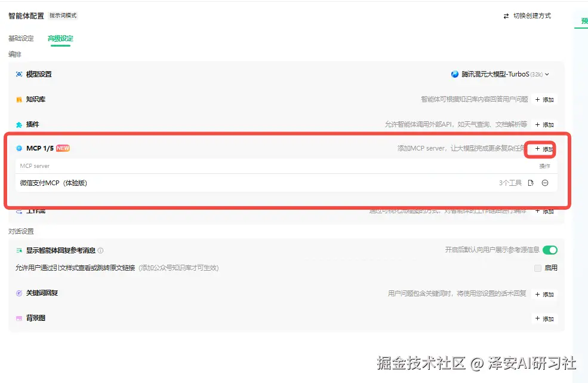Click the 3个工具 label
The height and width of the screenshot is (383, 588).
[x=510, y=183]
